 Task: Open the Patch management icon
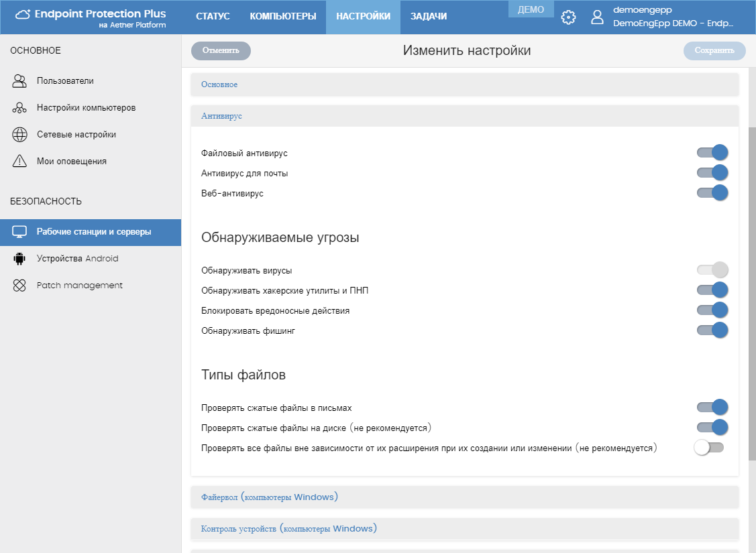(x=19, y=285)
